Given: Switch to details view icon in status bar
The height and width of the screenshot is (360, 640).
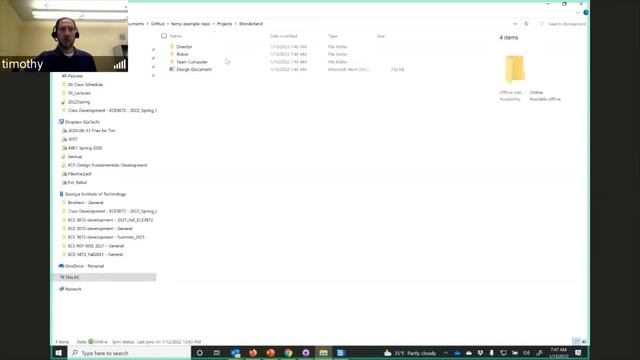Looking at the screenshot, I should pos(576,341).
